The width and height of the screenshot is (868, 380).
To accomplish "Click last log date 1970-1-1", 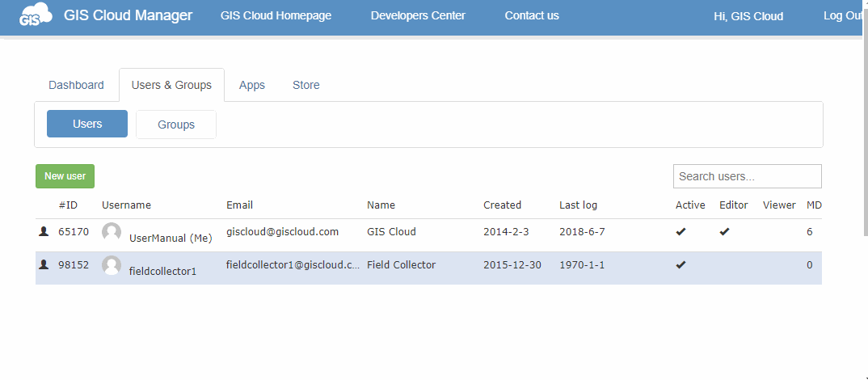I will click(x=582, y=264).
